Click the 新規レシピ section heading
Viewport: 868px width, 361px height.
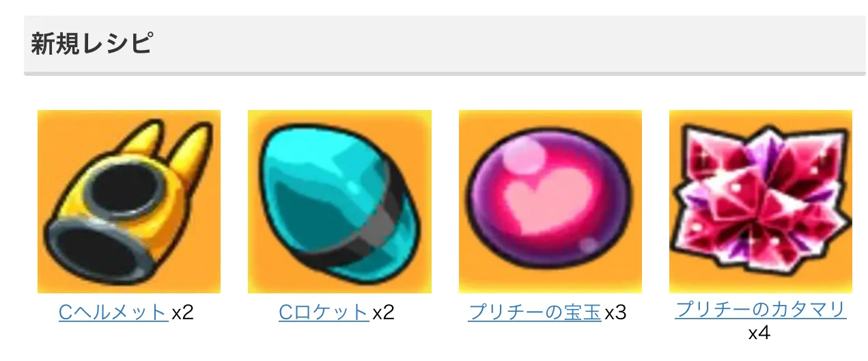click(x=91, y=44)
